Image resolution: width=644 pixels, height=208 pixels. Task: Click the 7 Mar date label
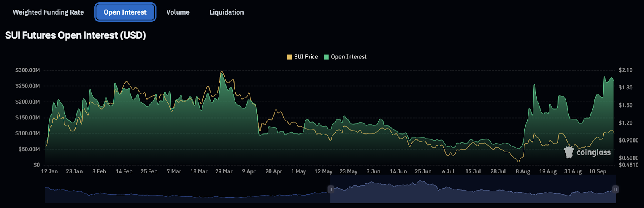pos(174,171)
